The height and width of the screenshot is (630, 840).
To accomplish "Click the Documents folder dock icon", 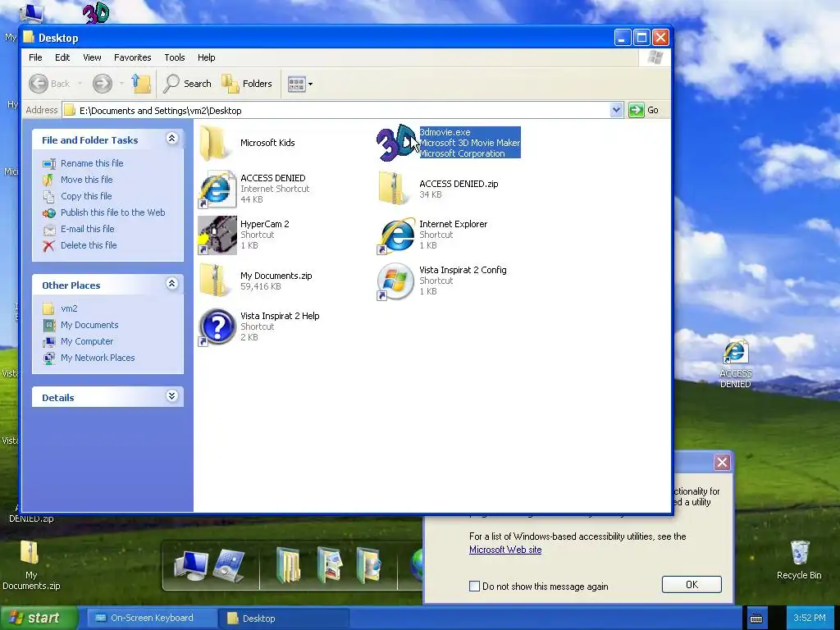I will pyautogui.click(x=288, y=564).
